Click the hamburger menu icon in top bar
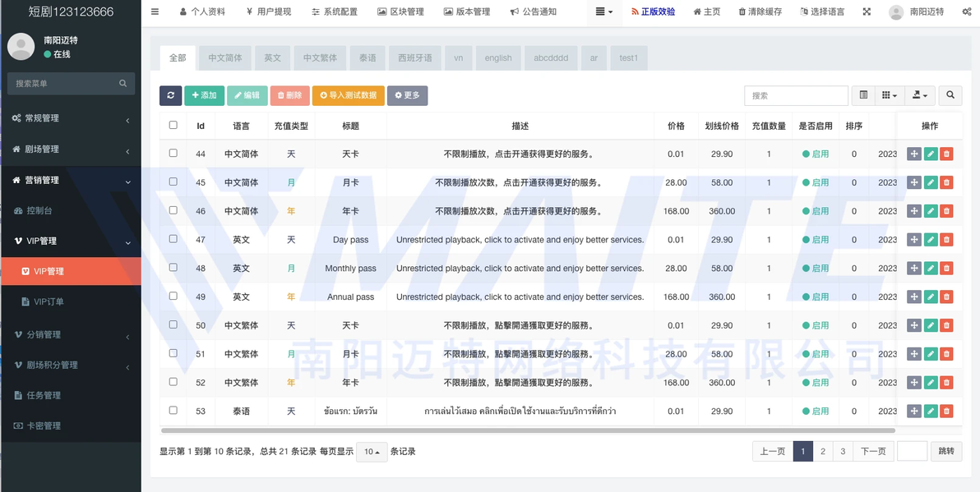This screenshot has width=980, height=492. coord(155,11)
